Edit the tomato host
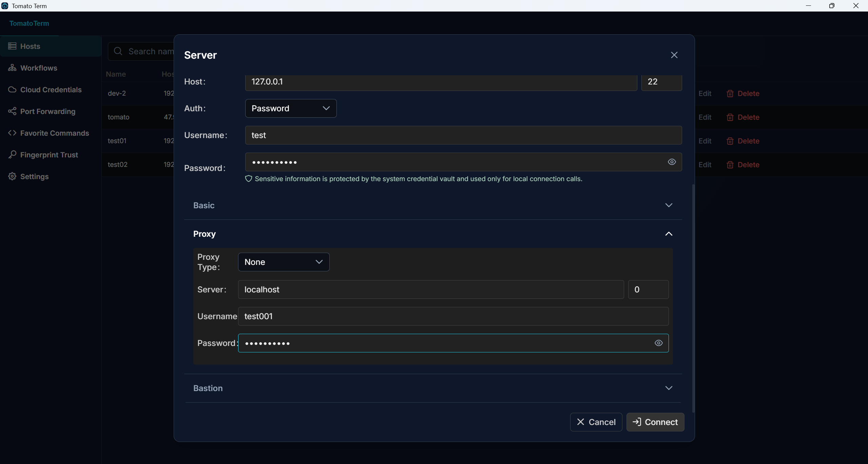Image resolution: width=868 pixels, height=464 pixels. pyautogui.click(x=705, y=117)
